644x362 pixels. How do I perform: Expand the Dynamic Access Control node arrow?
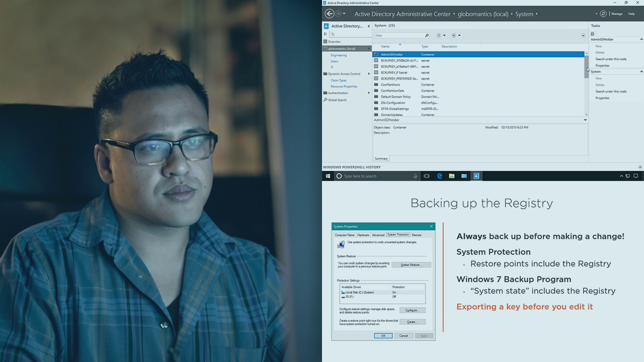[x=369, y=74]
